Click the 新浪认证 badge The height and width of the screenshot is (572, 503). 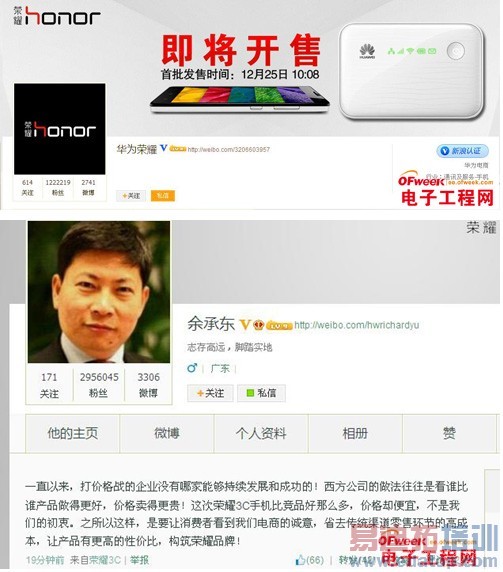462,151
